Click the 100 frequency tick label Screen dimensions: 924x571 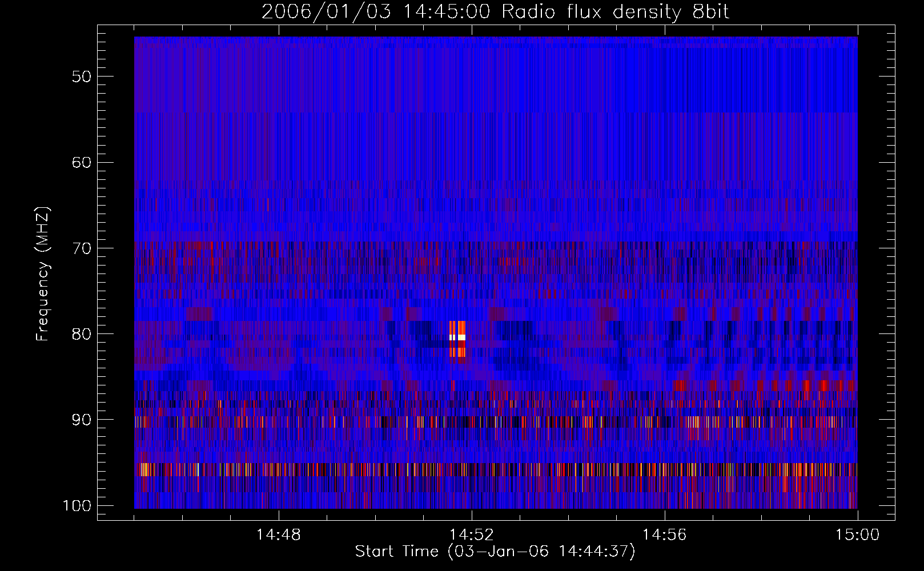point(77,506)
